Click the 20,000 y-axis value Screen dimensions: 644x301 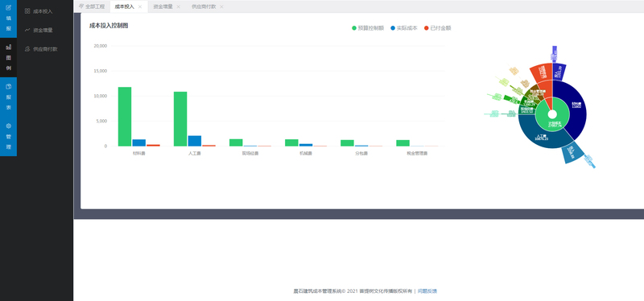tap(100, 46)
